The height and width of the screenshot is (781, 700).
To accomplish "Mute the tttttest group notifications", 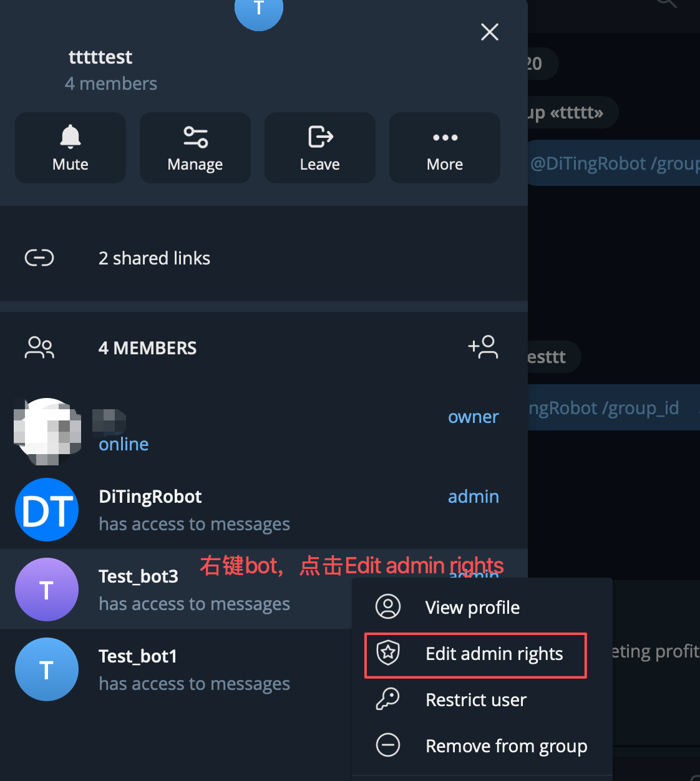I will coord(70,148).
